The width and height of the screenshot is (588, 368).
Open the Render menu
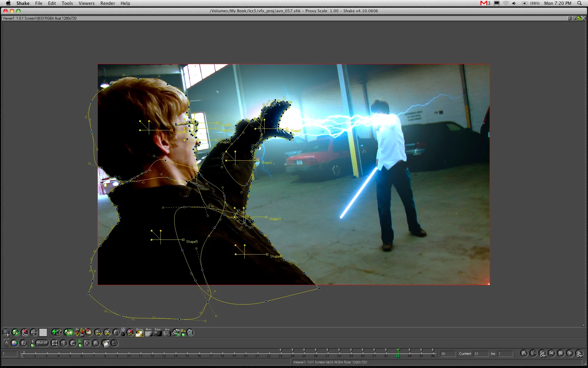pyautogui.click(x=107, y=3)
